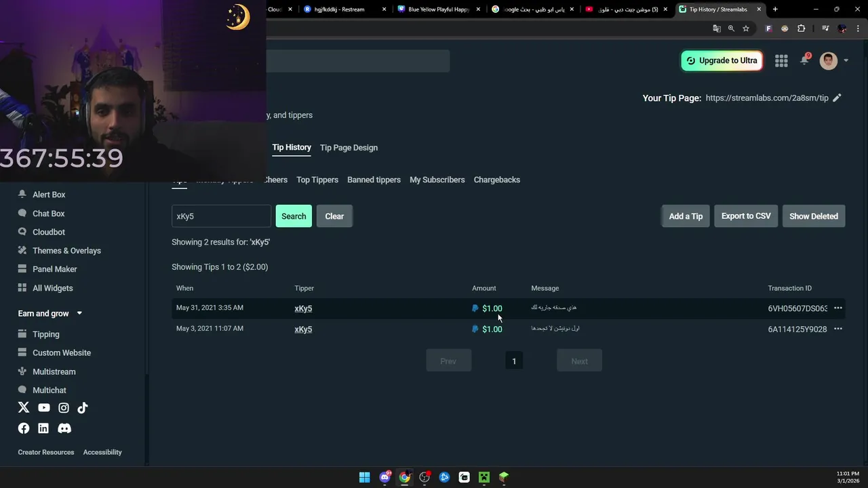Open the Top Tippers sub-tab
Screen dimensions: 868x488
coord(317,180)
